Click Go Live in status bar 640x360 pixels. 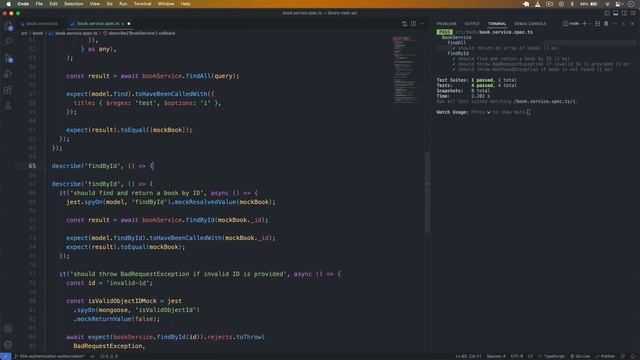pyautogui.click(x=580, y=356)
